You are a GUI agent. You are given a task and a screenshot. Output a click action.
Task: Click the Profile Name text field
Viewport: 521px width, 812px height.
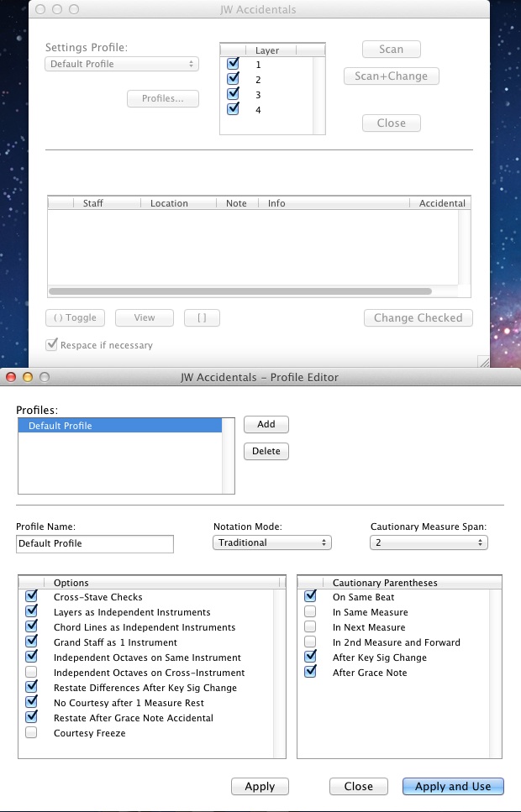point(95,543)
